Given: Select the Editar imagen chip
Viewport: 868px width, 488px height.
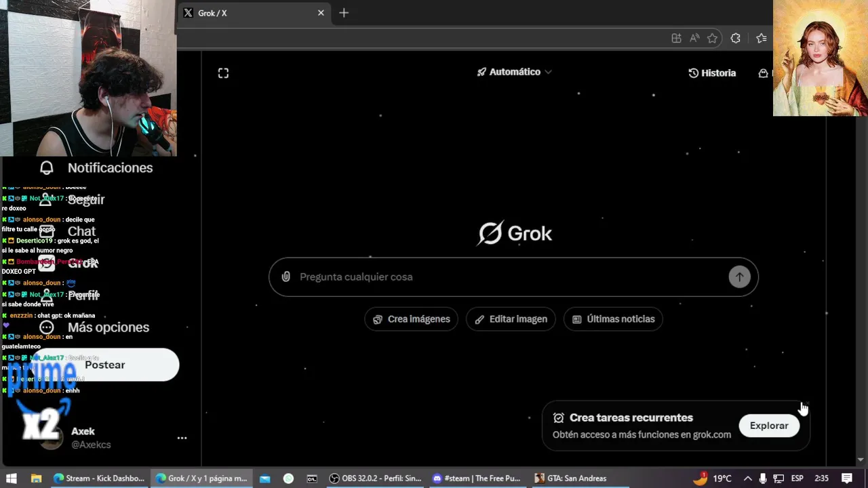Looking at the screenshot, I should coord(511,319).
